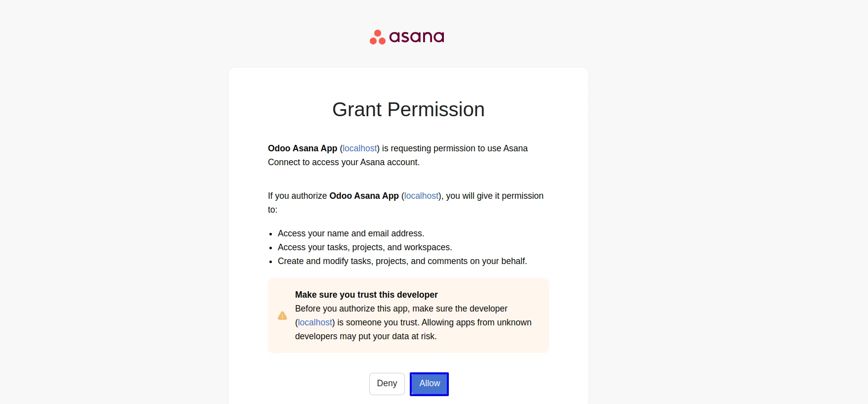Click the Grant Permission heading

click(x=408, y=109)
